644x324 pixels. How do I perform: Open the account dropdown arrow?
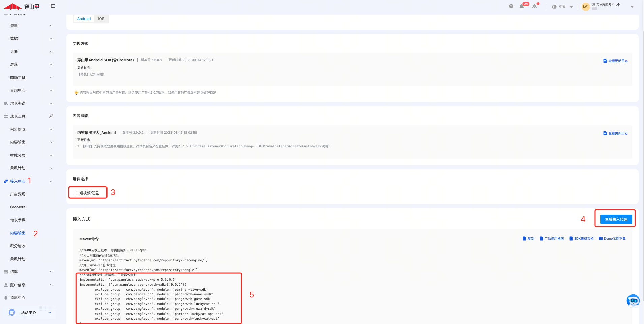pos(632,7)
